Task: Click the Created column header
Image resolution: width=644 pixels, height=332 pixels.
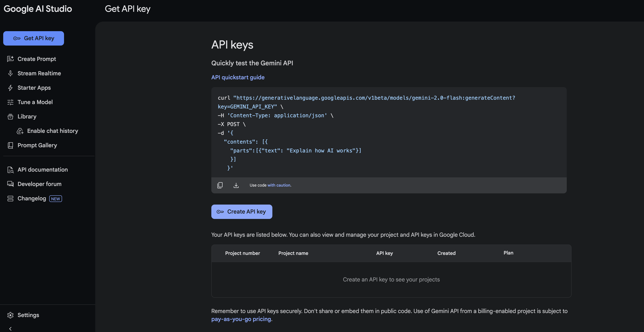Action: tap(446, 253)
